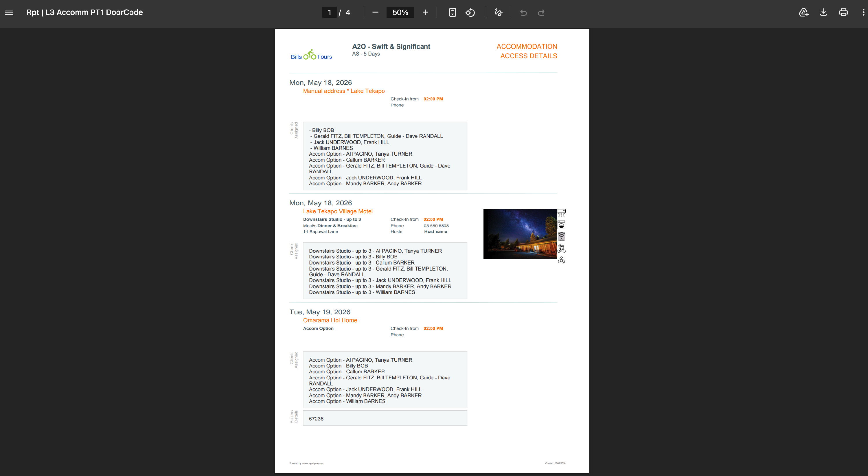Click the redo arrow icon
The width and height of the screenshot is (868, 476).
tap(541, 12)
